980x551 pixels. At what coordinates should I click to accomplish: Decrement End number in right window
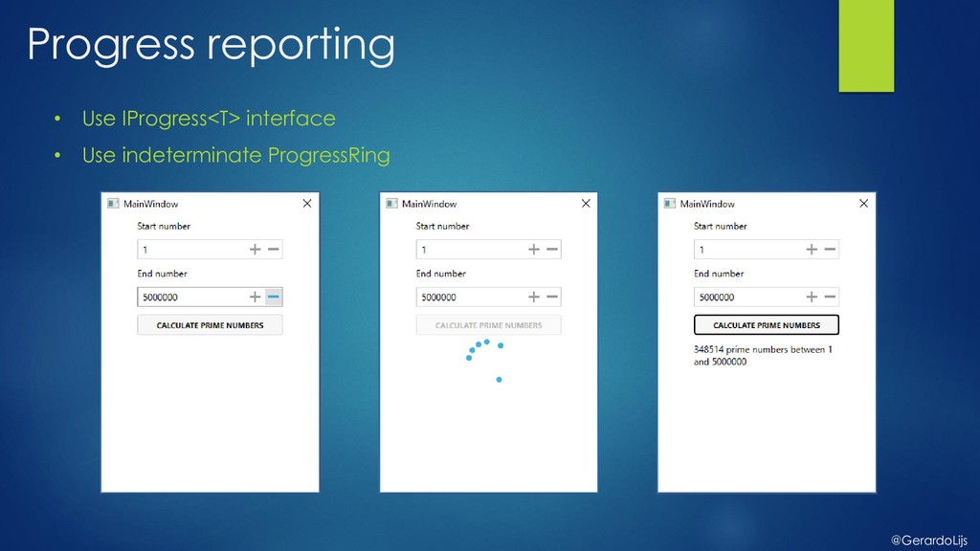point(830,297)
